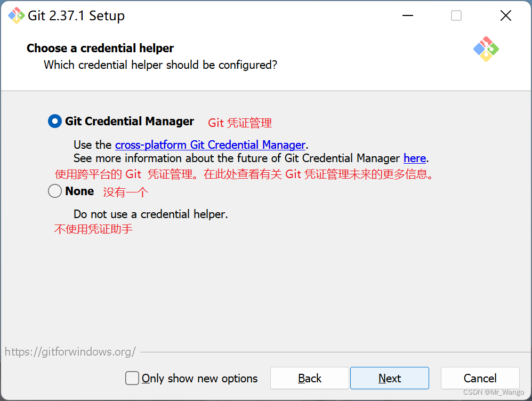Click the https://gitforwindows.org/ link

tap(70, 351)
